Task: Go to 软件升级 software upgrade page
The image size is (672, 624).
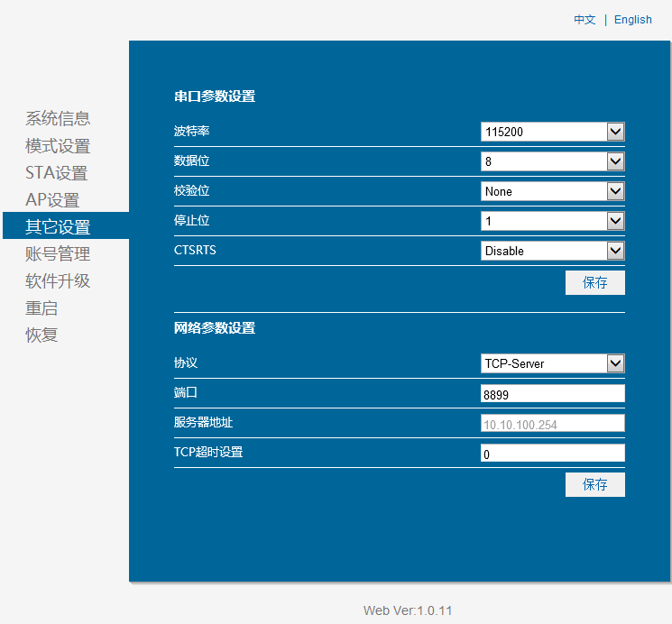Action: pyautogui.click(x=58, y=281)
